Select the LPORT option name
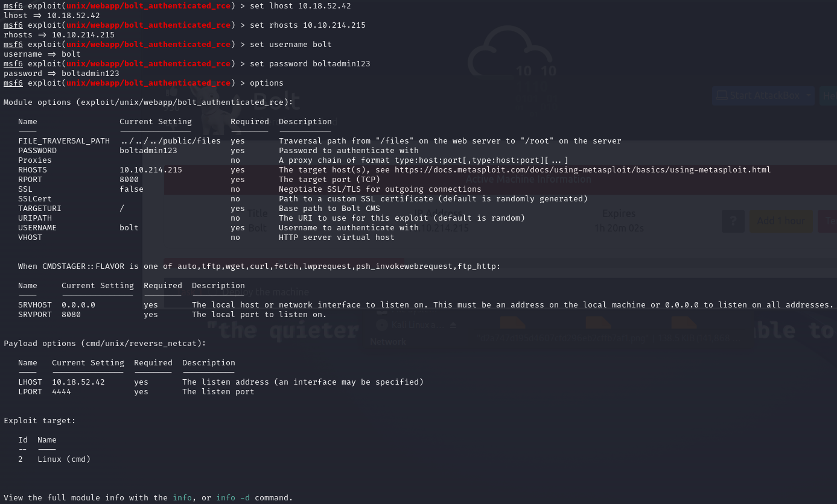Viewport: 837px width, 504px height. 30,392
